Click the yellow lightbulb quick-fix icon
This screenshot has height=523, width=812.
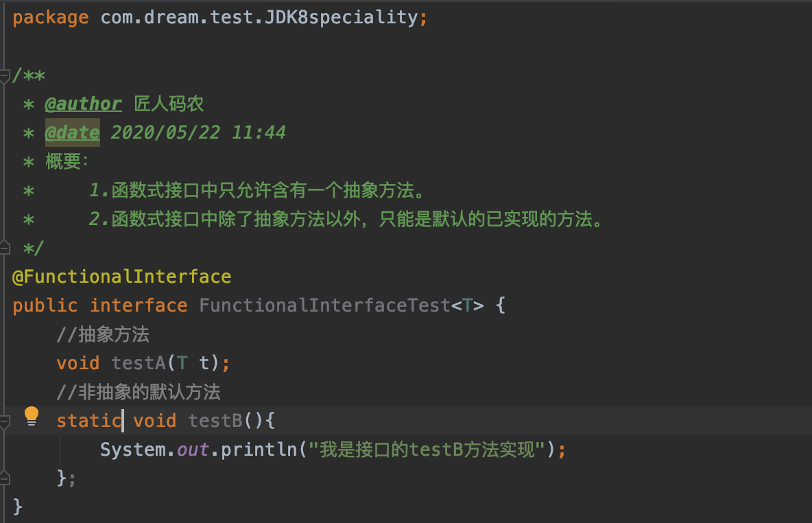[32, 416]
